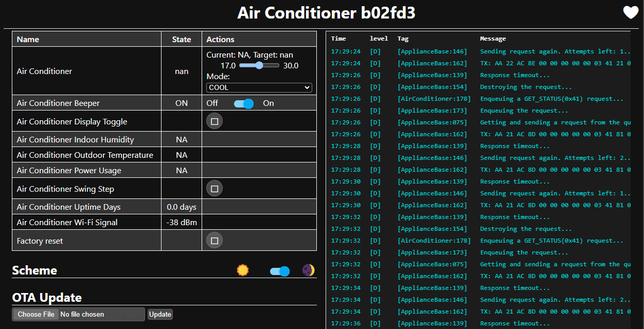Open the Mode dropdown set to COOL
The width and height of the screenshot is (644, 329).
pos(259,88)
